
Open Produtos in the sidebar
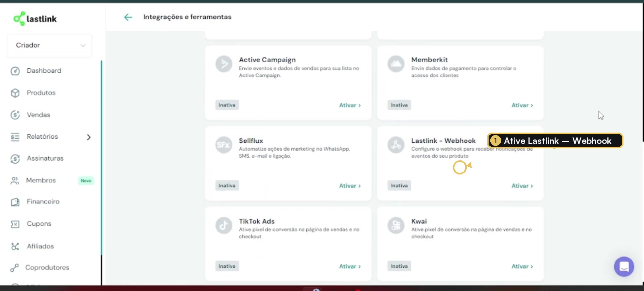tap(41, 93)
